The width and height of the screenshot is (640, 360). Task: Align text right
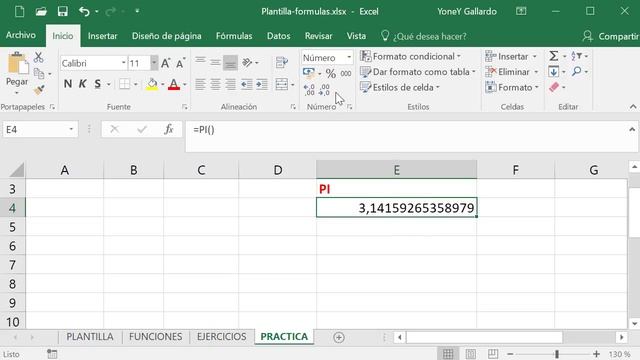tap(231, 84)
